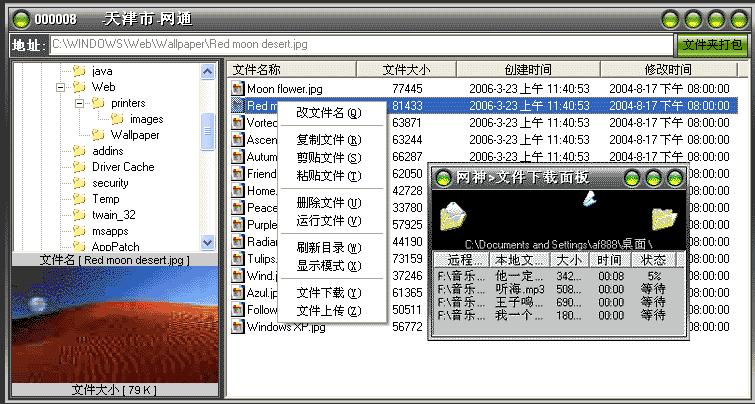Click the address path input field
The height and width of the screenshot is (404, 755).
[360, 45]
